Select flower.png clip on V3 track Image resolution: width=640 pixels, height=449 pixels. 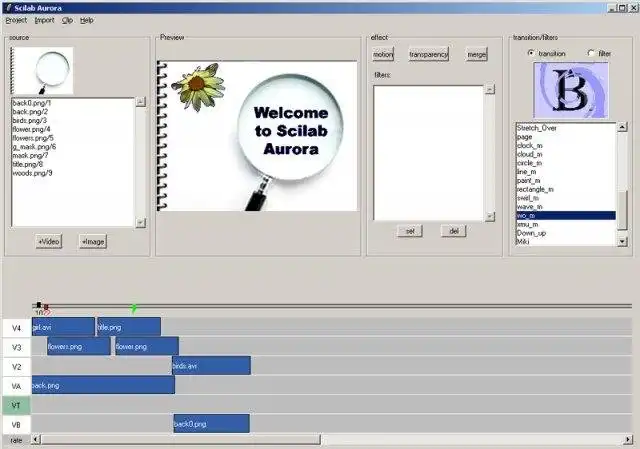coord(147,346)
